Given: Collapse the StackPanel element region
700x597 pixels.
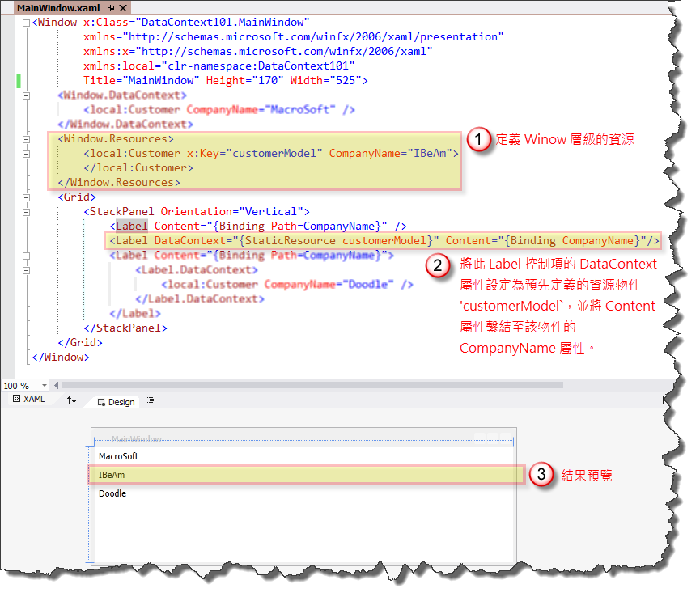Looking at the screenshot, I should click(x=26, y=212).
